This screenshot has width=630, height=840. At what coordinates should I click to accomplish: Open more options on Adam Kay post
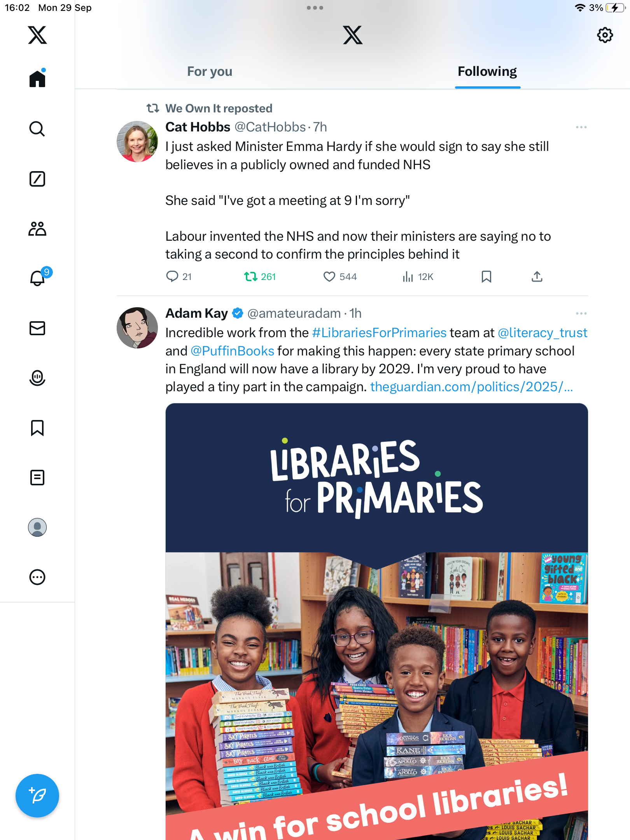coord(581,313)
